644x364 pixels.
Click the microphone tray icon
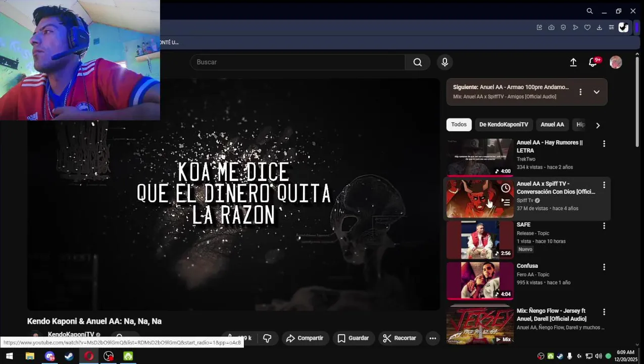click(x=570, y=356)
